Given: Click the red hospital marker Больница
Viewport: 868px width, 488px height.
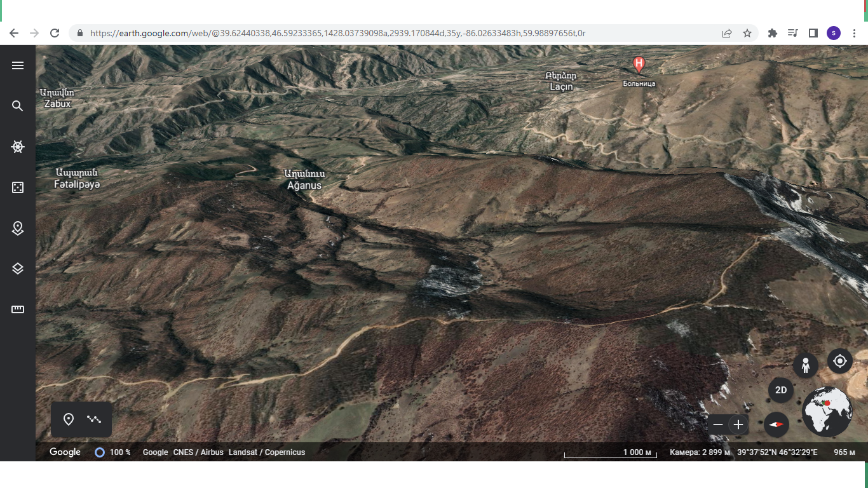Looking at the screenshot, I should (x=639, y=64).
